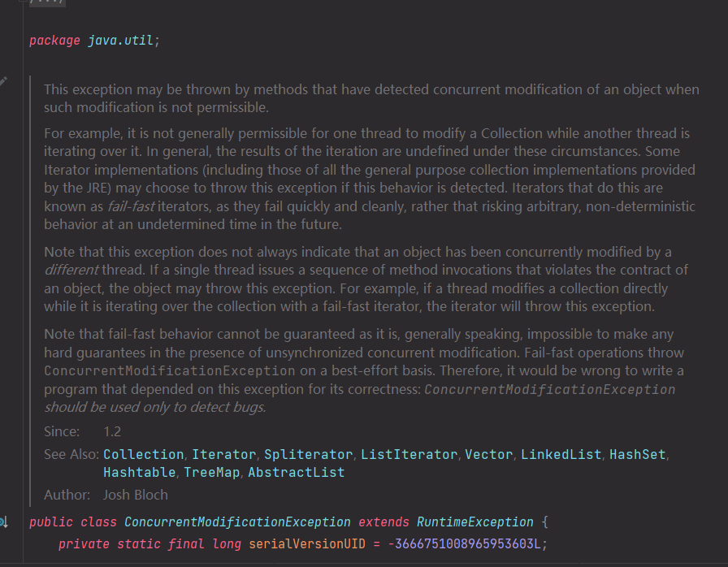The image size is (728, 567).
Task: Open the Iterator documentation link
Action: (223, 454)
